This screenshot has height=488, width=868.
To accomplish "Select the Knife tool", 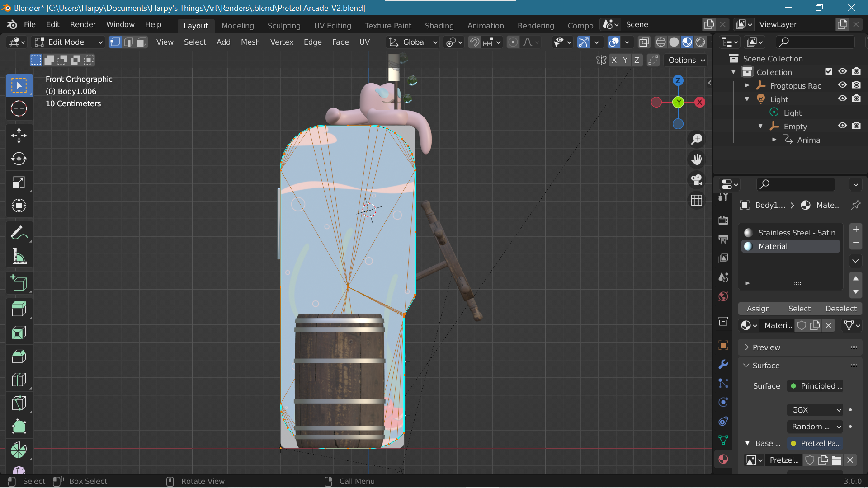I will (19, 403).
